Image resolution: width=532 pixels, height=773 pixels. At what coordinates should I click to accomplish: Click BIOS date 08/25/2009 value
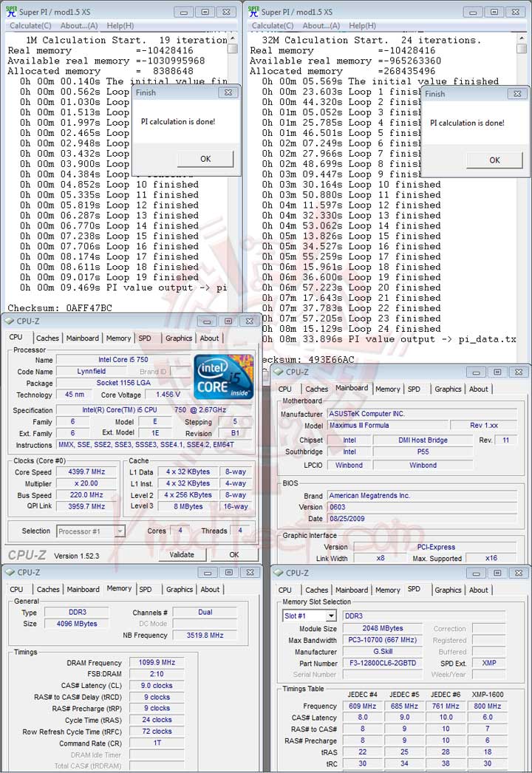pyautogui.click(x=423, y=519)
